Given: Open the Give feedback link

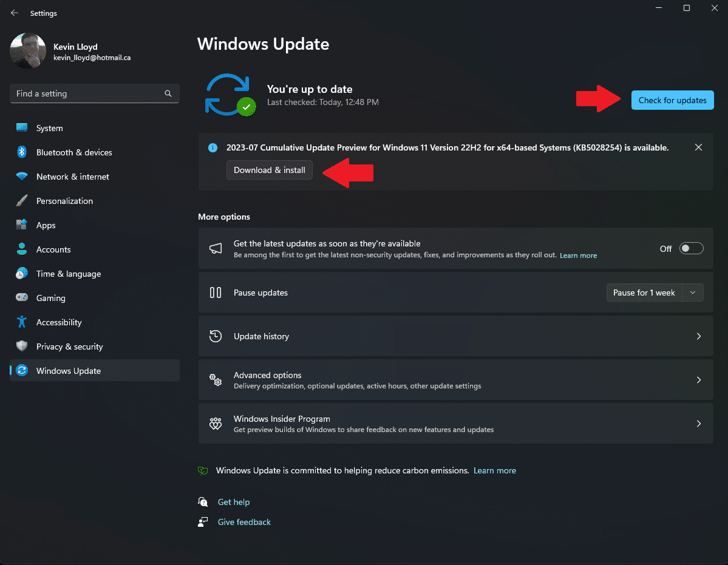Looking at the screenshot, I should pos(243,521).
